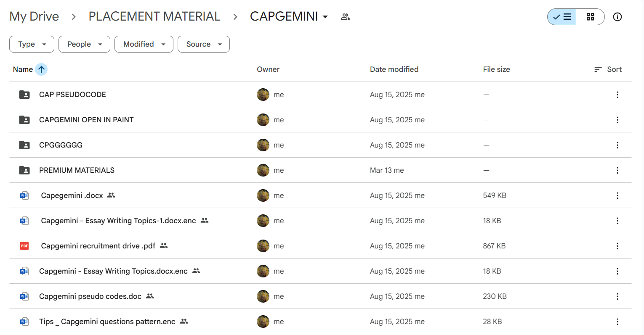The height and width of the screenshot is (335, 644).
Task: Open the Source filter dropdown
Action: point(204,44)
